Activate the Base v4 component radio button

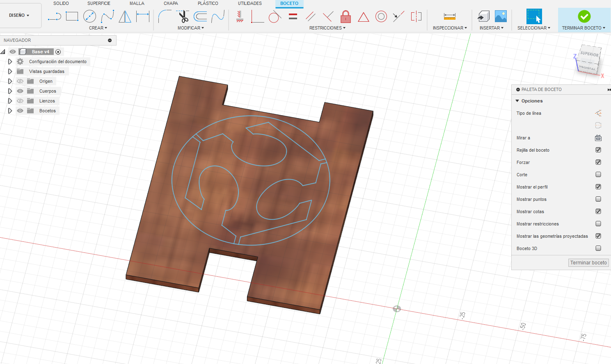[58, 52]
